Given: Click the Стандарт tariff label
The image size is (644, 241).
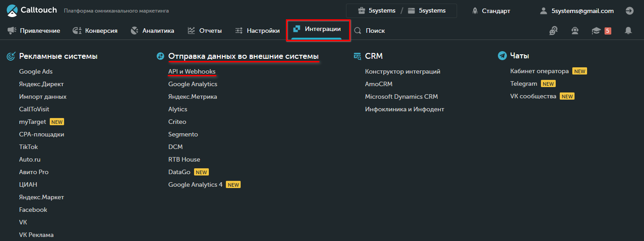Looking at the screenshot, I should point(496,11).
